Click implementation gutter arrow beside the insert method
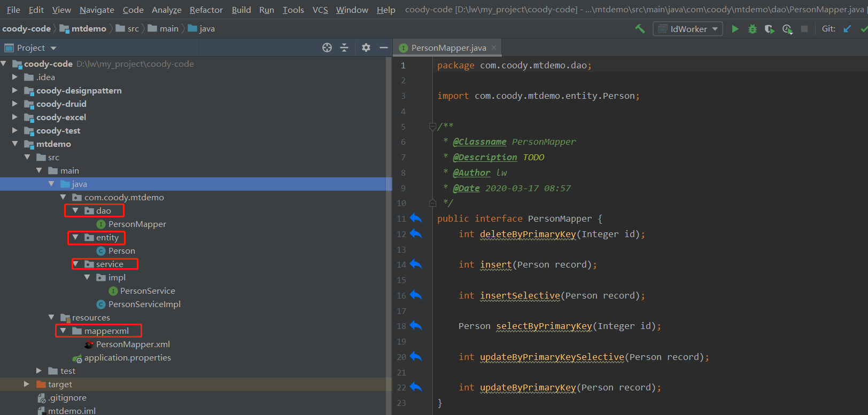Image resolution: width=868 pixels, height=415 pixels. pyautogui.click(x=416, y=264)
